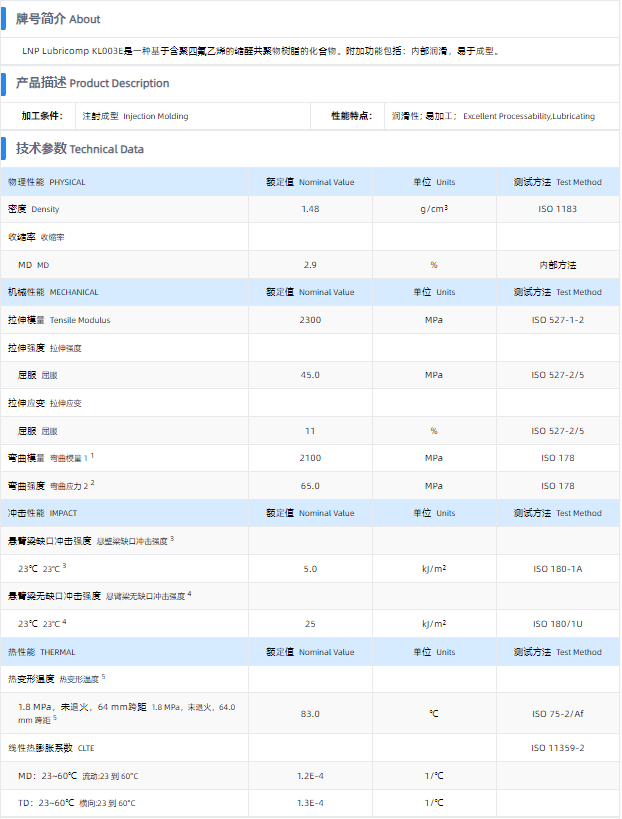Viewport: 622px width, 819px height.
Task: Click the 牌号简介 About section heading
Action: [58, 19]
